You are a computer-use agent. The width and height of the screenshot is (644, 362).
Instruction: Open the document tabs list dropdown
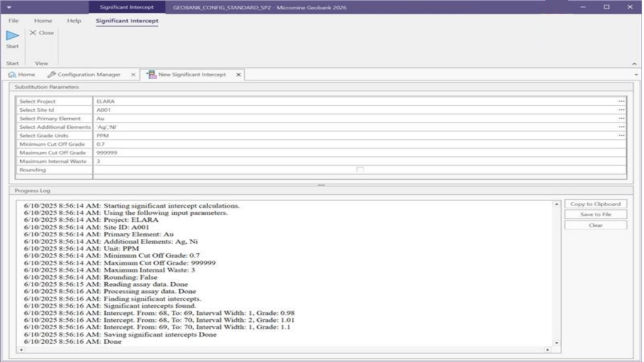pyautogui.click(x=637, y=75)
